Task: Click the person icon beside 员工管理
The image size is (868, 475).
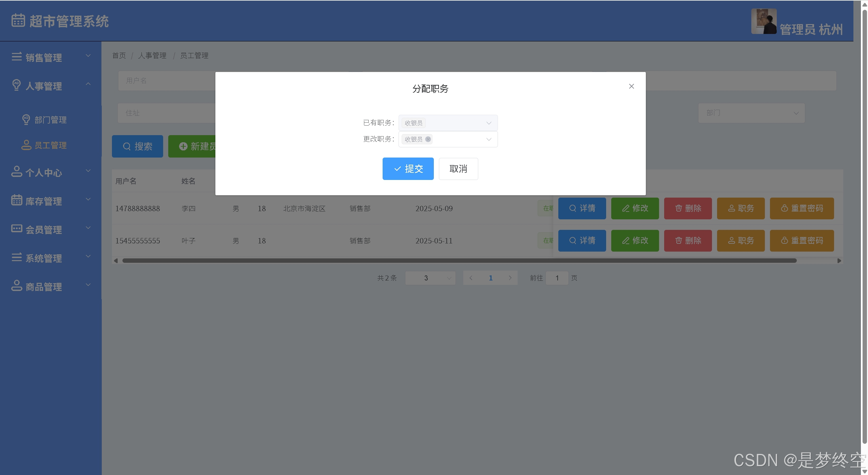Action: tap(26, 145)
